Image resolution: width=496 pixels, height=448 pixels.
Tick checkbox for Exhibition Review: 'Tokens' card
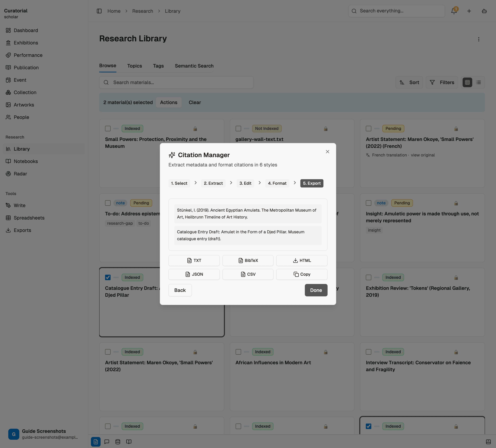pyautogui.click(x=369, y=277)
